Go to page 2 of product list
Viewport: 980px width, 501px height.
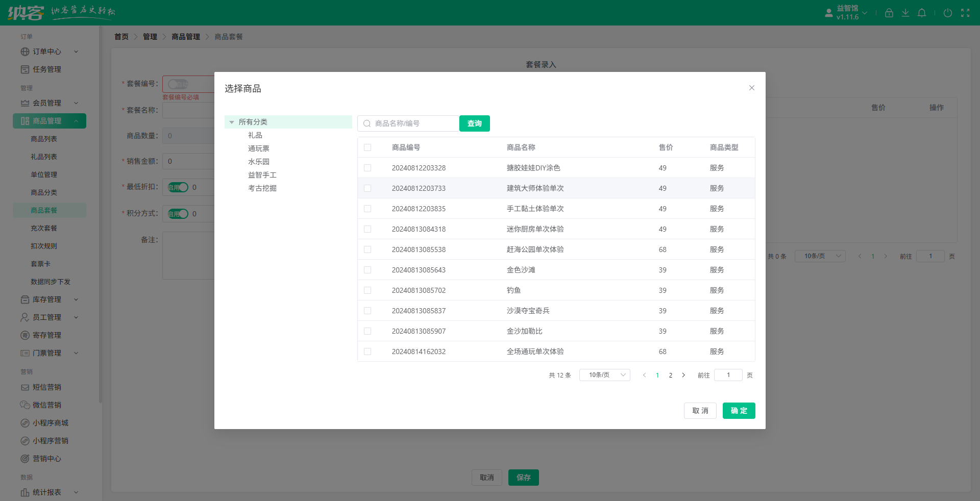coord(671,375)
